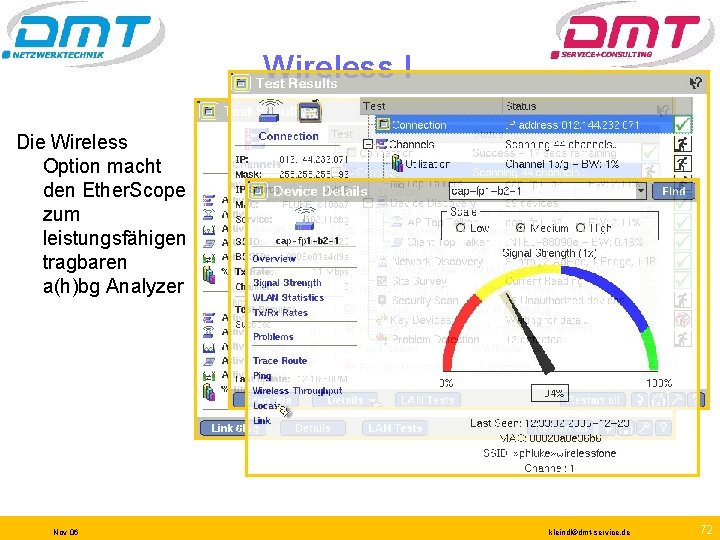Click the signal strength gauge needle
The height and width of the screenshot is (540, 720).
(530, 333)
